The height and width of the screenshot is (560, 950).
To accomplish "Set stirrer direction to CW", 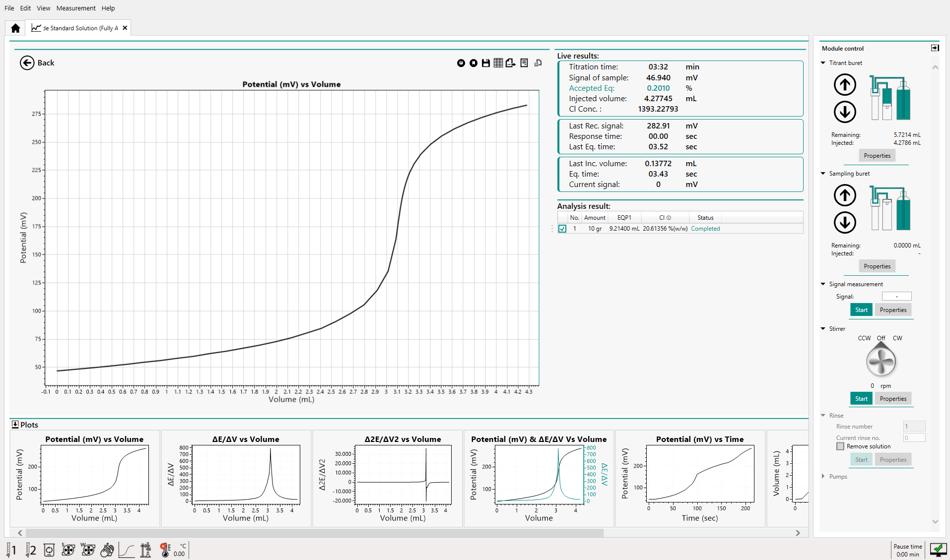I will tap(897, 338).
